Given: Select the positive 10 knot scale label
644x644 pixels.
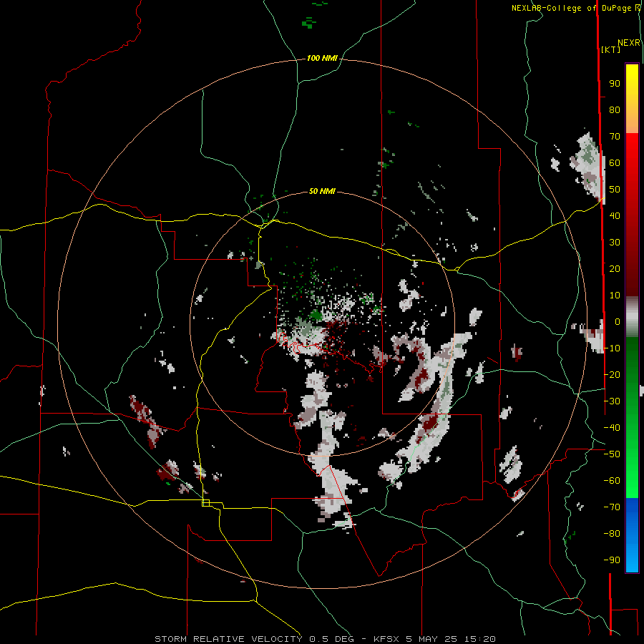Looking at the screenshot, I should pos(615,296).
